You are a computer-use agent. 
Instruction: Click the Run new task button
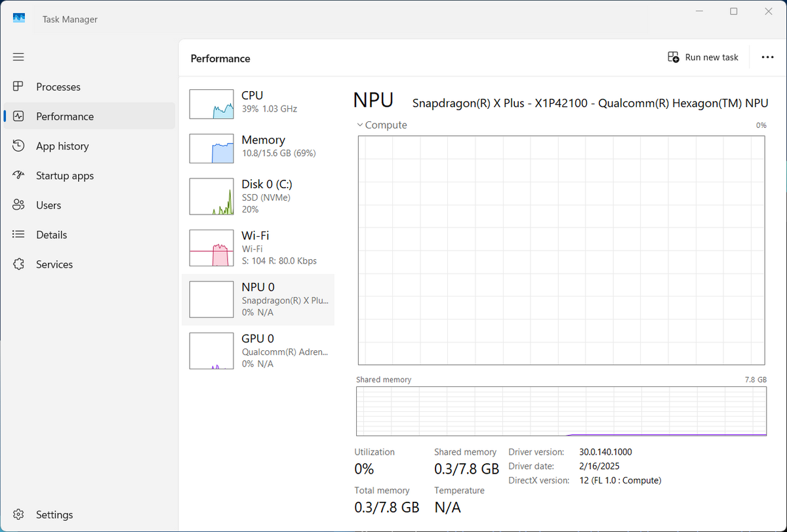(x=703, y=57)
